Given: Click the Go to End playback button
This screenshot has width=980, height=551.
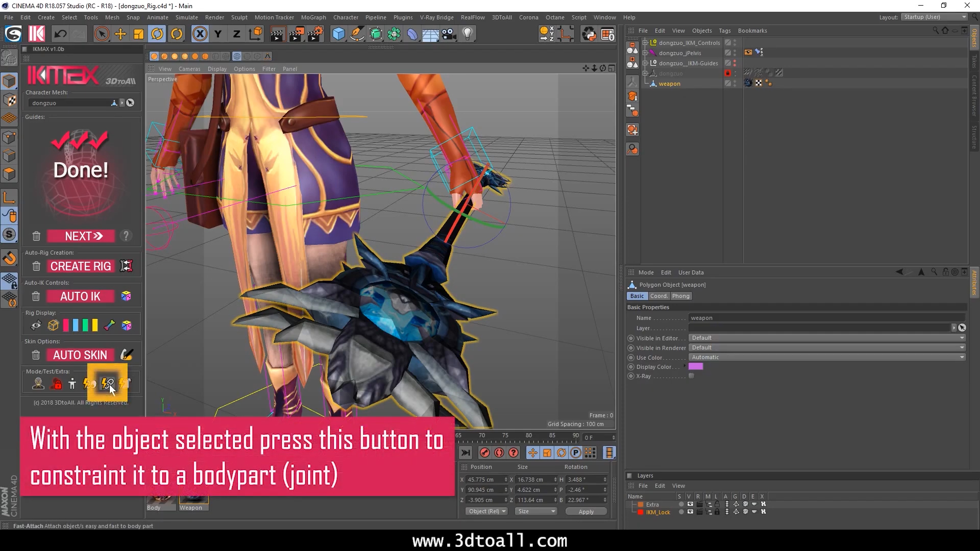Looking at the screenshot, I should pyautogui.click(x=465, y=453).
